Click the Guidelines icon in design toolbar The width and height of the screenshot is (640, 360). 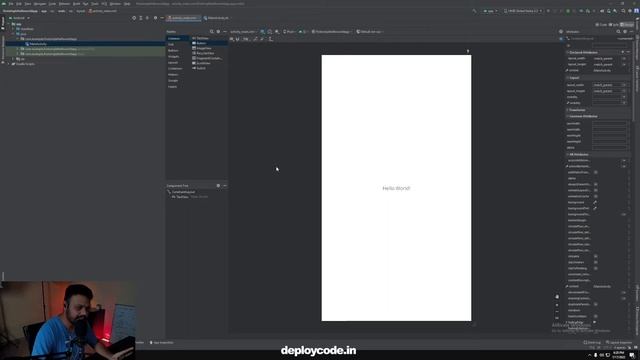[271, 39]
